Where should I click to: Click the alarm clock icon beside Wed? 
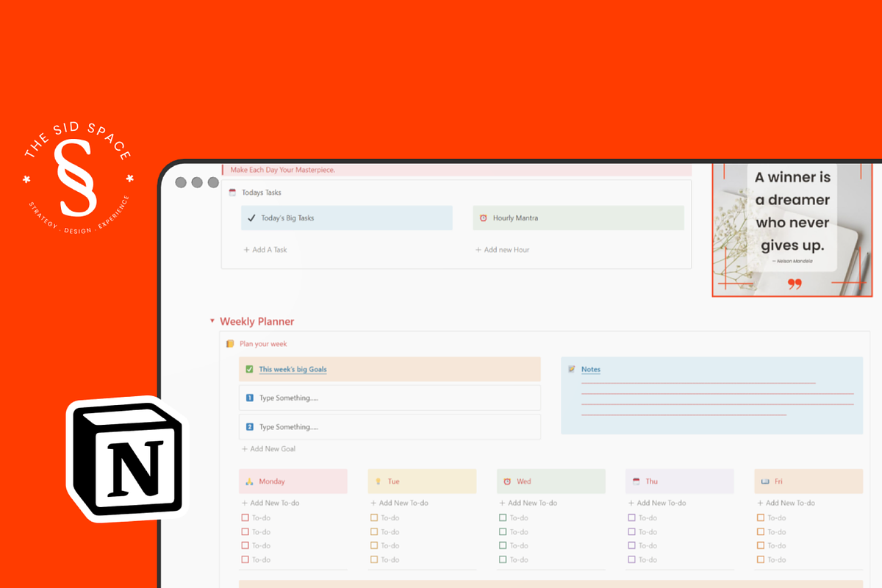point(507,481)
